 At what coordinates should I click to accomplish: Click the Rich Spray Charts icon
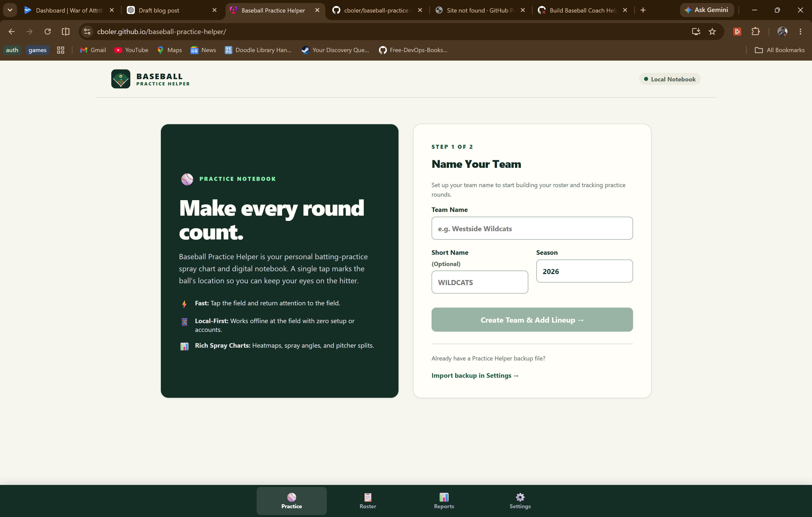click(x=184, y=346)
